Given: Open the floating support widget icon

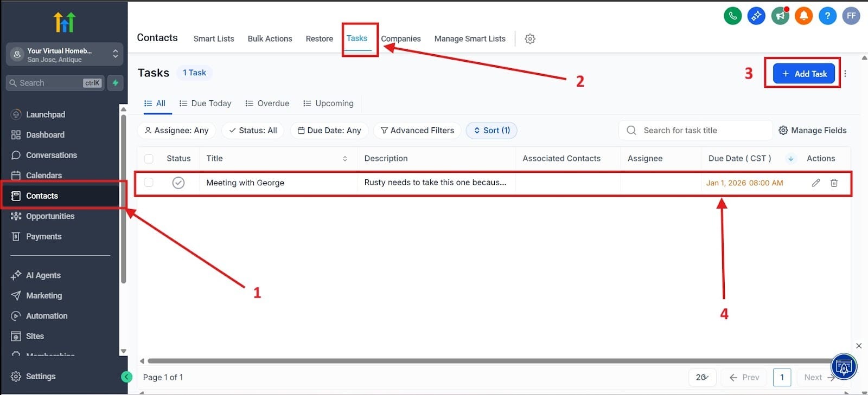Looking at the screenshot, I should [844, 367].
